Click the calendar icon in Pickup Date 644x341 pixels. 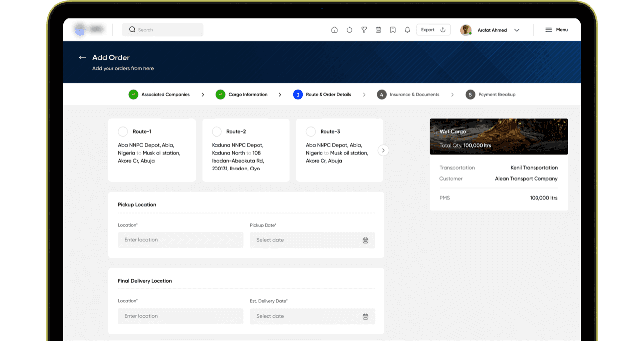[x=365, y=240]
